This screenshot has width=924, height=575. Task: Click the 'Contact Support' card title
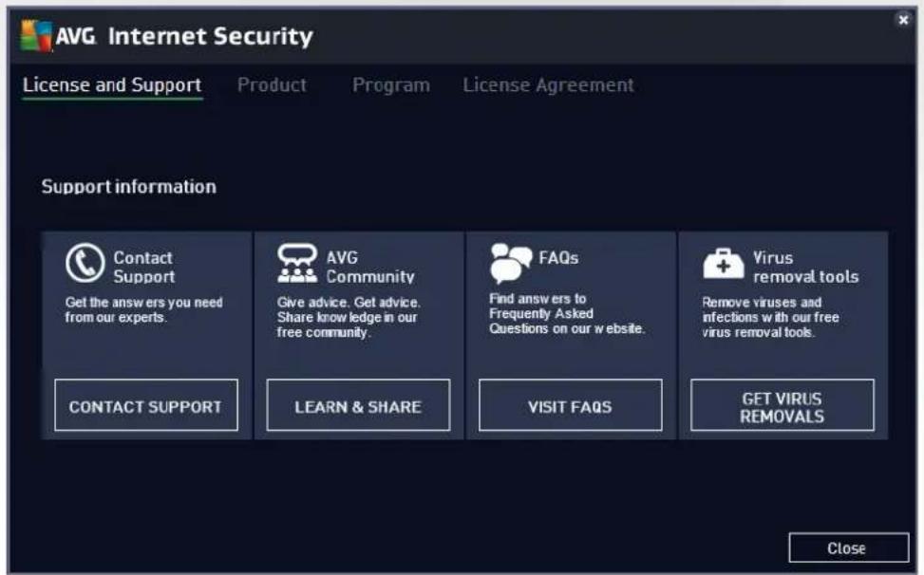point(143,267)
